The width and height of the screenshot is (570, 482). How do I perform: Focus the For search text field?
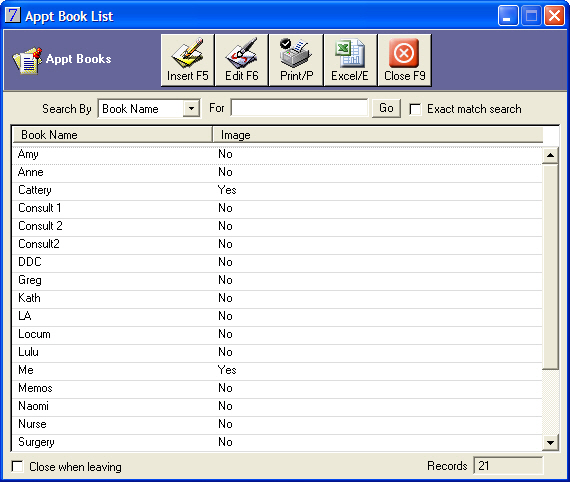coord(299,108)
